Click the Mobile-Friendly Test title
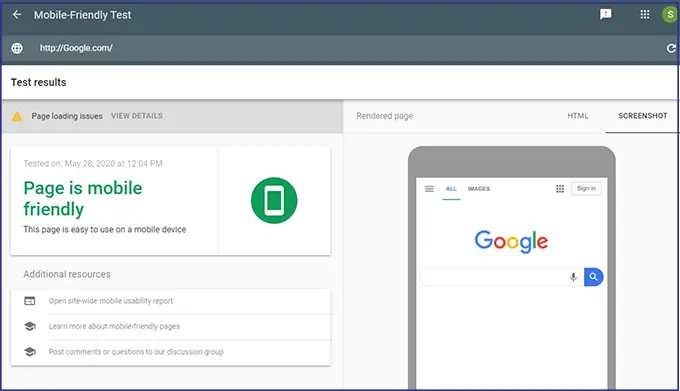The width and height of the screenshot is (680, 391). click(82, 15)
